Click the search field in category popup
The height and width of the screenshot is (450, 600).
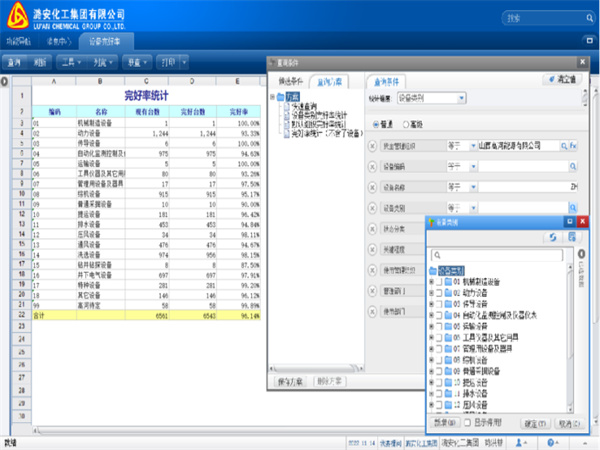point(498,255)
